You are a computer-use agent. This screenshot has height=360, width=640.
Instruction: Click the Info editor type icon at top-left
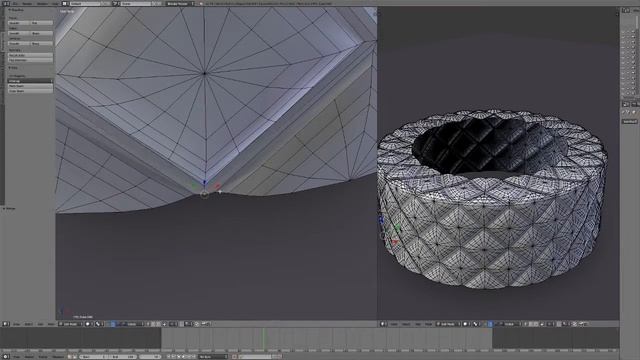[6, 3]
